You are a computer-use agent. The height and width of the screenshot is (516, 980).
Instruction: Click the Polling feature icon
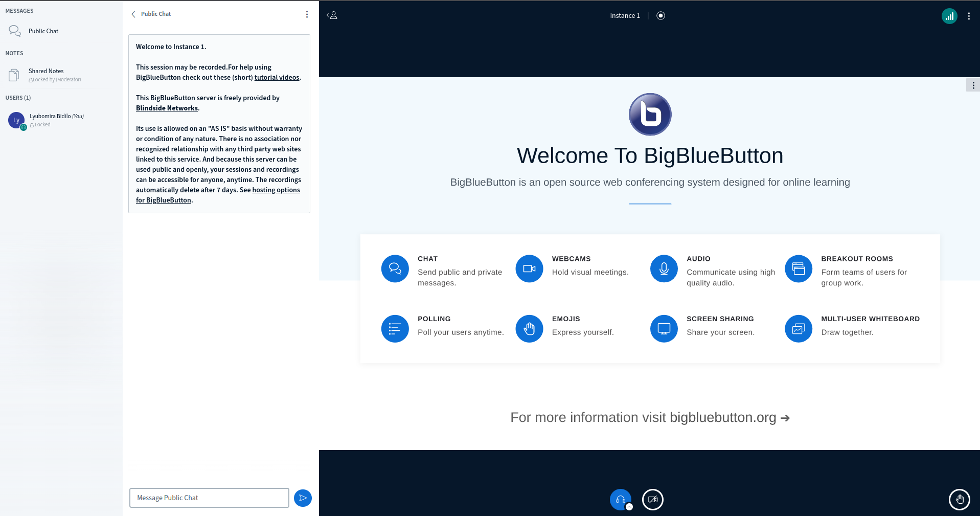pyautogui.click(x=395, y=328)
